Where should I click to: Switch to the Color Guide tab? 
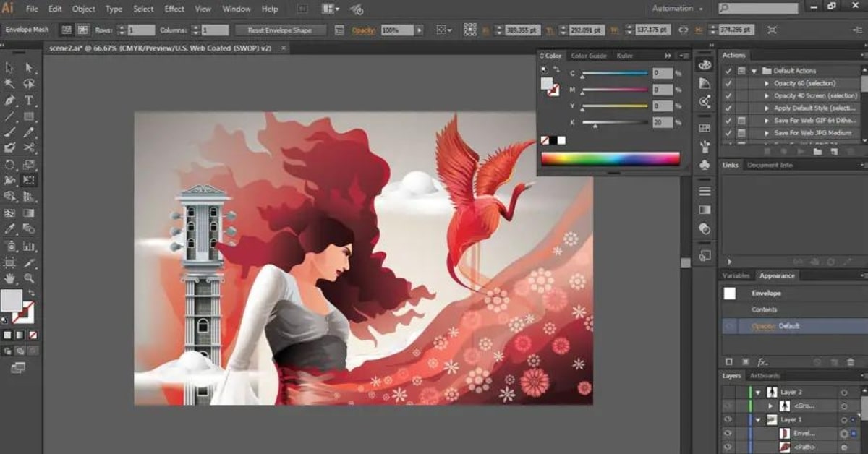[589, 56]
